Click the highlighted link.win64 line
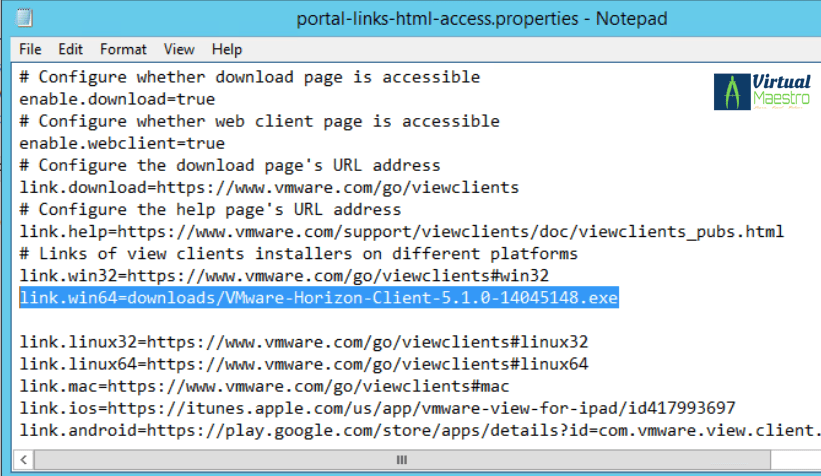The width and height of the screenshot is (821, 476). coord(318,297)
